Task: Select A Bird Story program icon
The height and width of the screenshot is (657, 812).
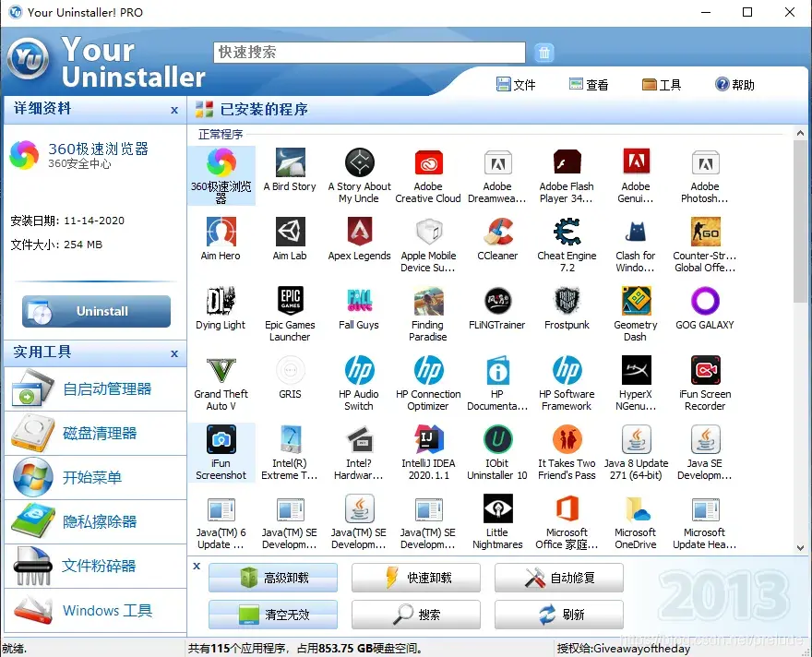Action: coord(290,162)
